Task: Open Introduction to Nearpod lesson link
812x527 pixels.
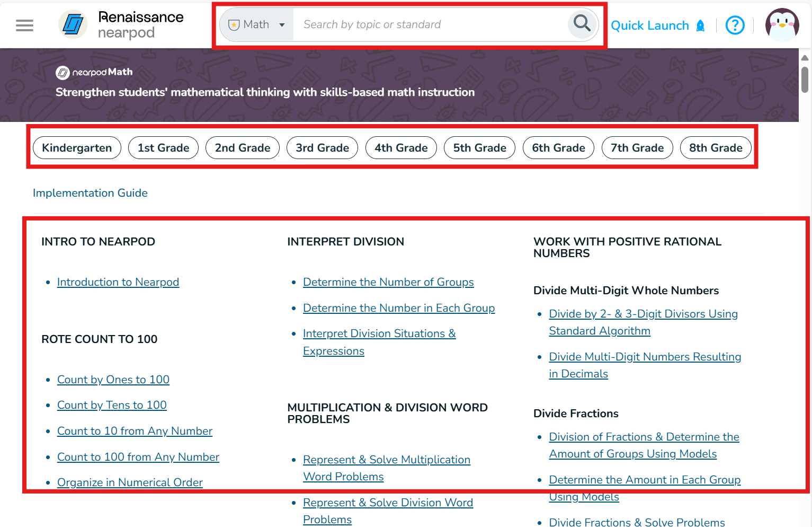Action: 118,282
